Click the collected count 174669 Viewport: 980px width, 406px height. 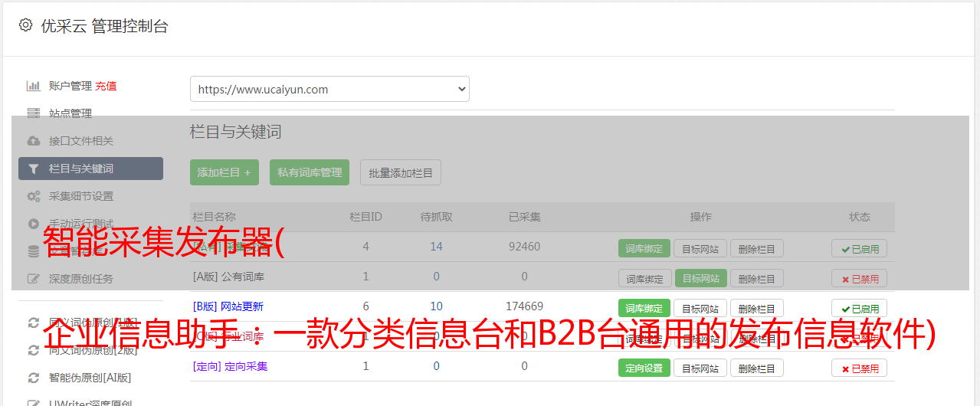point(525,306)
